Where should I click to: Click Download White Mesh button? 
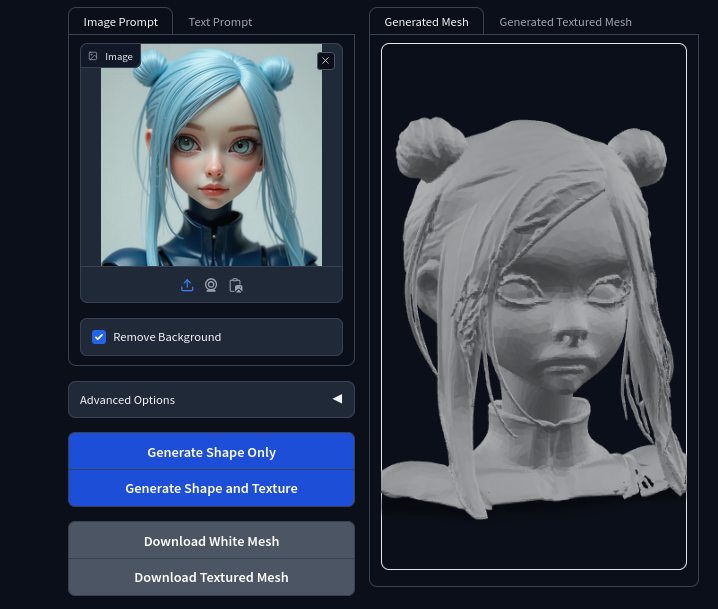coord(212,541)
